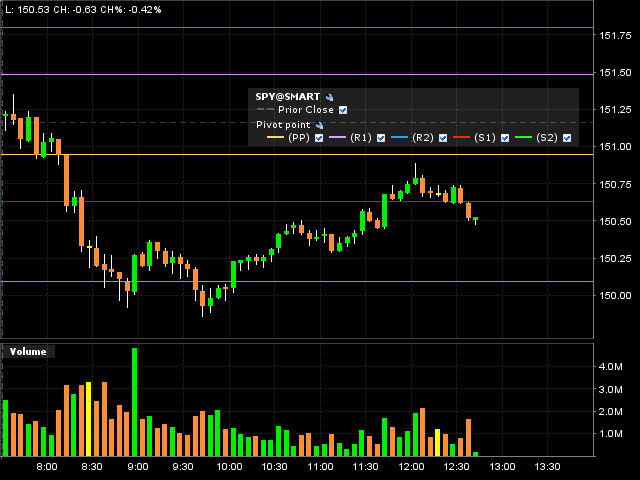Screen dimensions: 640x480
Task: Click the tallest green volume bar
Action: [134, 400]
